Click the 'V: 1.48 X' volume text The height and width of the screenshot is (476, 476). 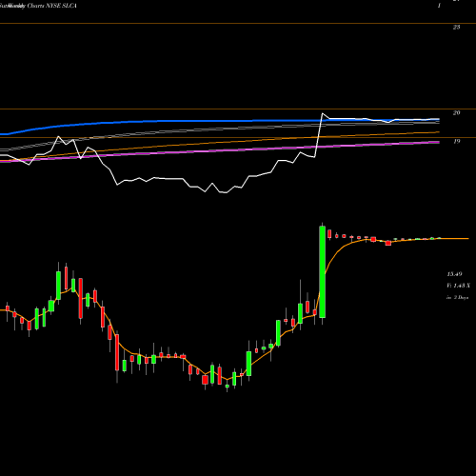point(458,286)
